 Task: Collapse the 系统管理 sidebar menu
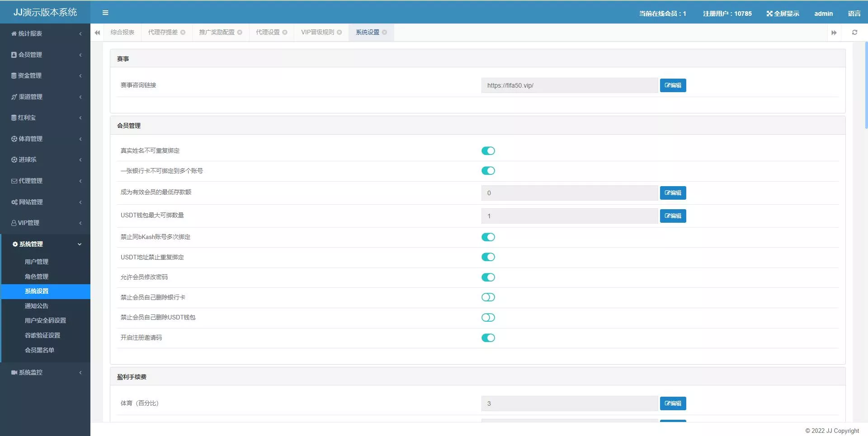(x=45, y=244)
